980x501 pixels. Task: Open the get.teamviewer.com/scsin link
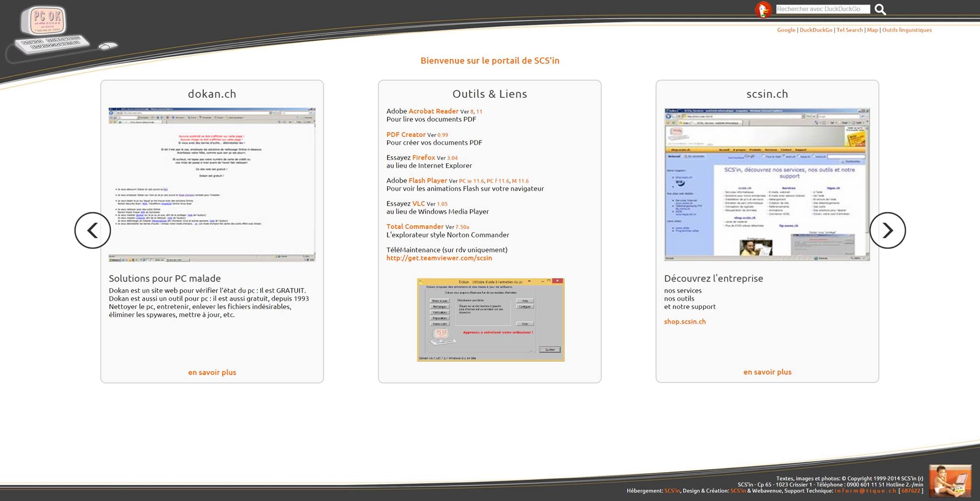(x=439, y=258)
